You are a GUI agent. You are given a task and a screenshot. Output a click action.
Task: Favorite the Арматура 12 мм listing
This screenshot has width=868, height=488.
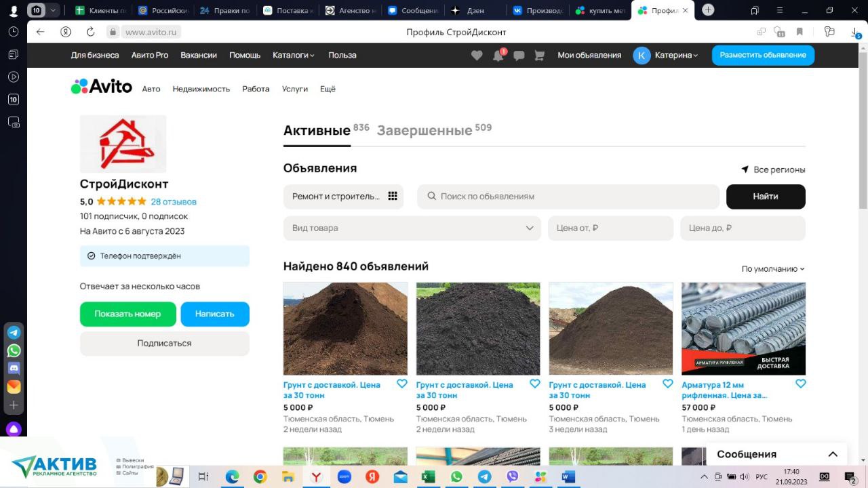point(800,384)
